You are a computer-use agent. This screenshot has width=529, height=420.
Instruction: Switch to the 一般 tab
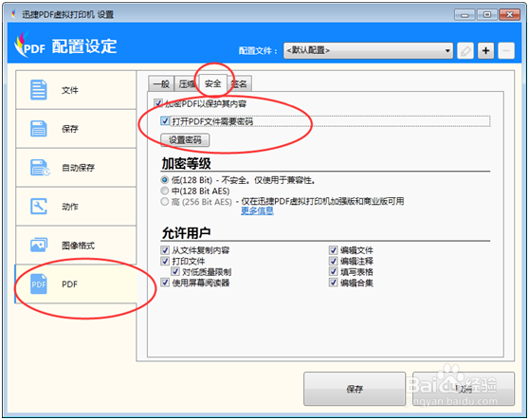[161, 83]
